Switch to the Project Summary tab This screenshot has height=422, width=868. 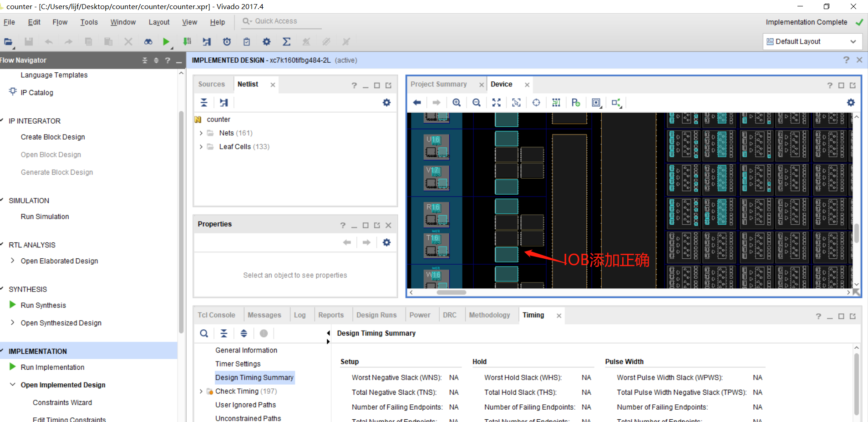[438, 84]
